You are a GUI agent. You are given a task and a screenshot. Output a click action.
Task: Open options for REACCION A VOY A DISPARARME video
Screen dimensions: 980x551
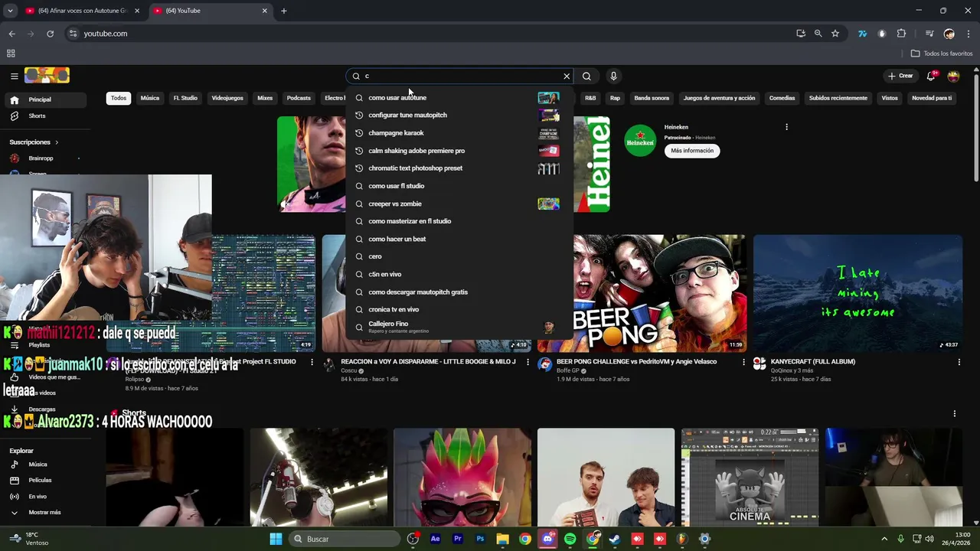coord(528,362)
